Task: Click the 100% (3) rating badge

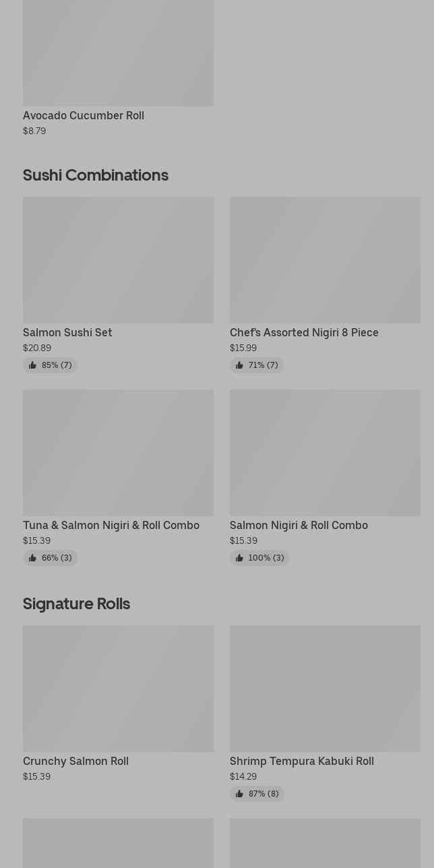Action: [x=259, y=558]
